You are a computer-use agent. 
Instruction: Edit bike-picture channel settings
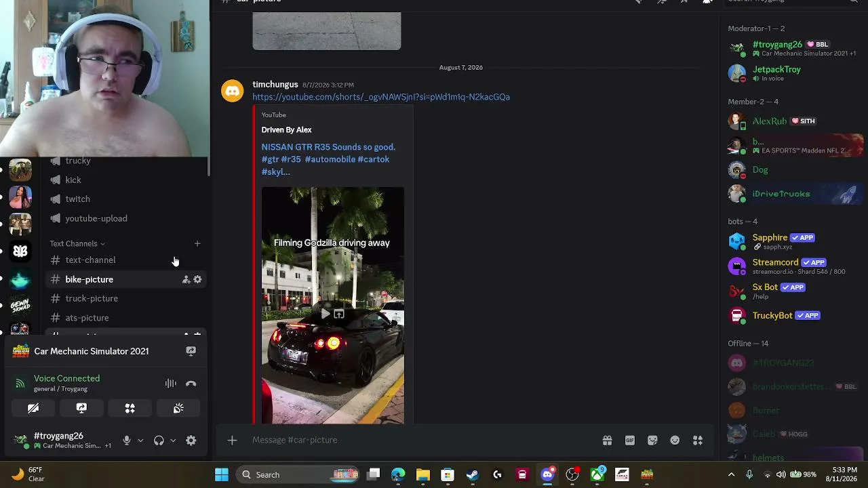point(197,279)
